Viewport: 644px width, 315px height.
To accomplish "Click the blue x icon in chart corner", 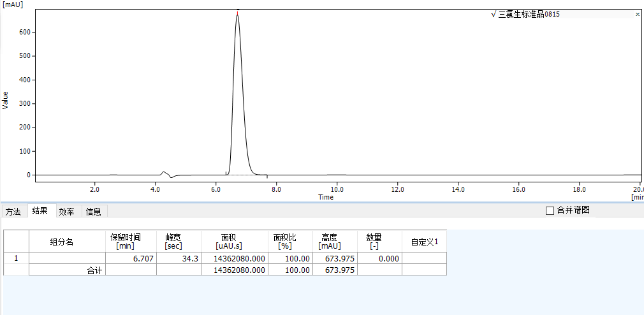I will (x=638, y=14).
